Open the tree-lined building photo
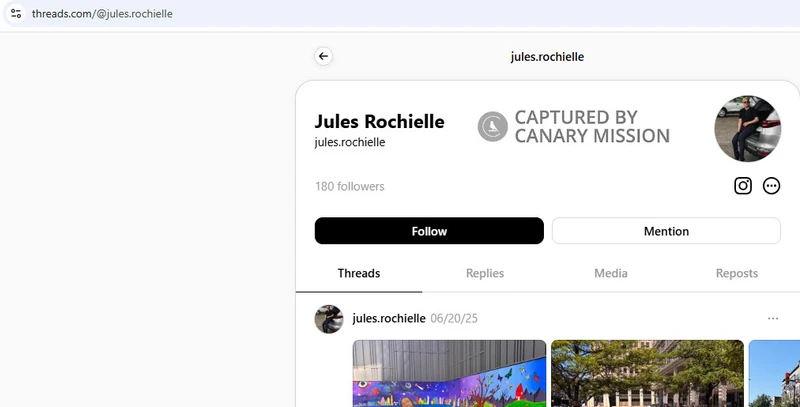800x407 pixels. pos(647,373)
